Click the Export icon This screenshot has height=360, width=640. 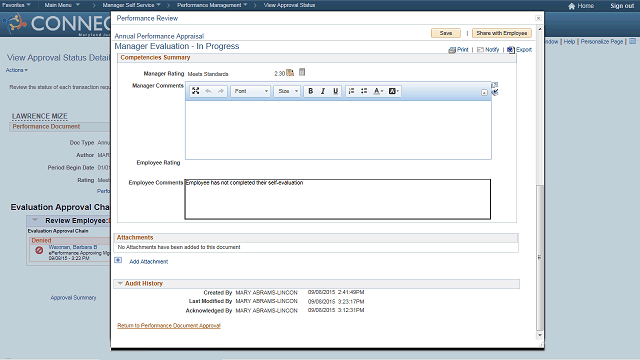tap(511, 50)
